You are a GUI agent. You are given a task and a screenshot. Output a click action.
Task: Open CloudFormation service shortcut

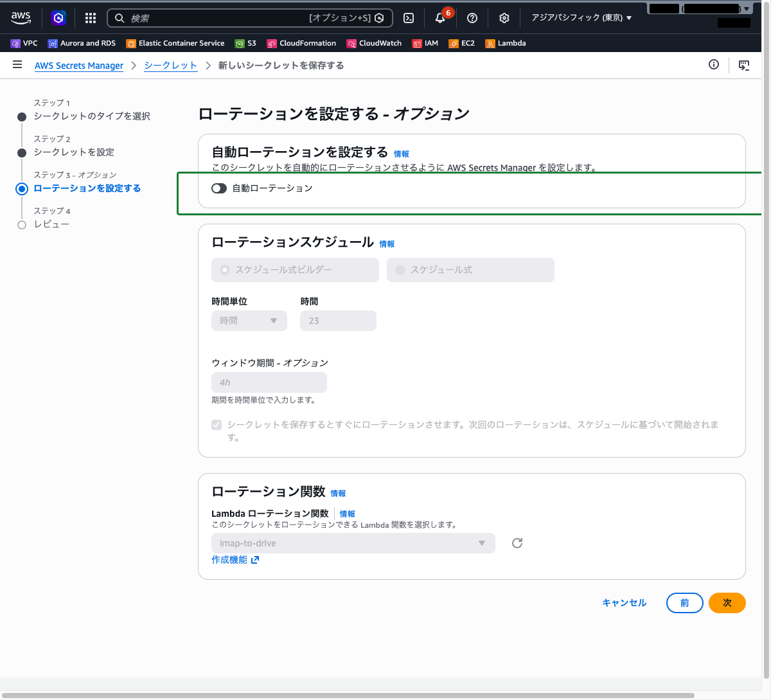301,43
